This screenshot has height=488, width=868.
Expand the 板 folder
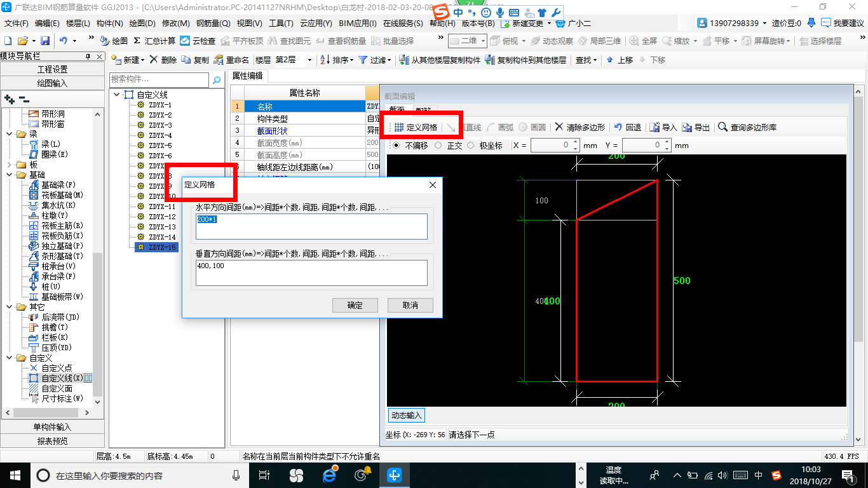(10, 165)
